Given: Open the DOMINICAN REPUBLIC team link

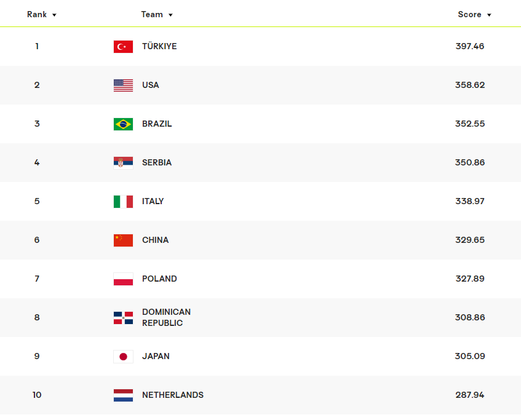Looking at the screenshot, I should click(166, 318).
